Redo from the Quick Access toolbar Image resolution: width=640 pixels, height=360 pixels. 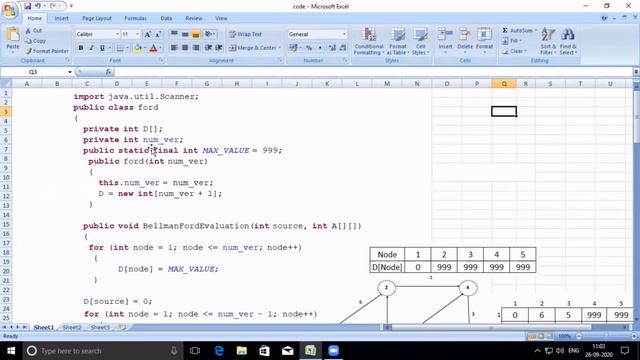coord(53,6)
